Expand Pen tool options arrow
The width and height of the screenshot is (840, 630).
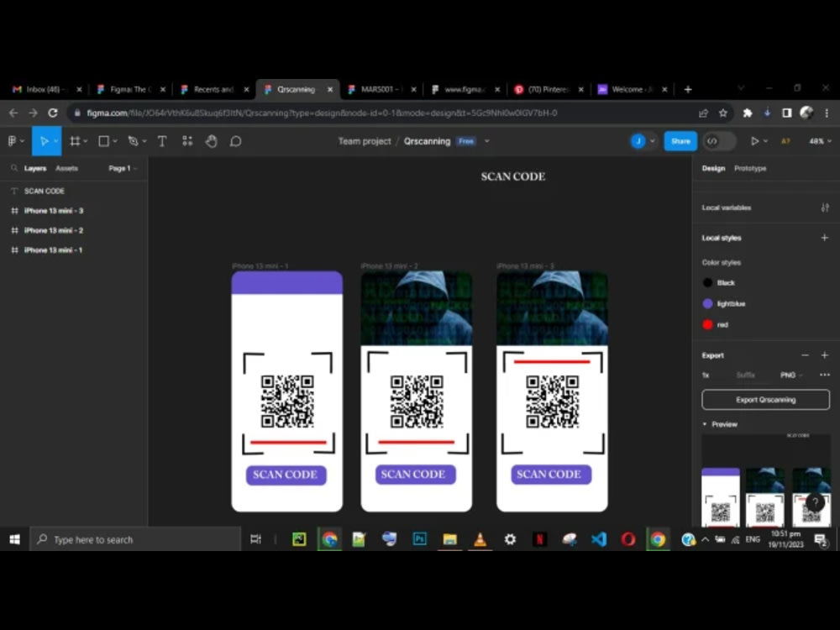click(x=144, y=141)
